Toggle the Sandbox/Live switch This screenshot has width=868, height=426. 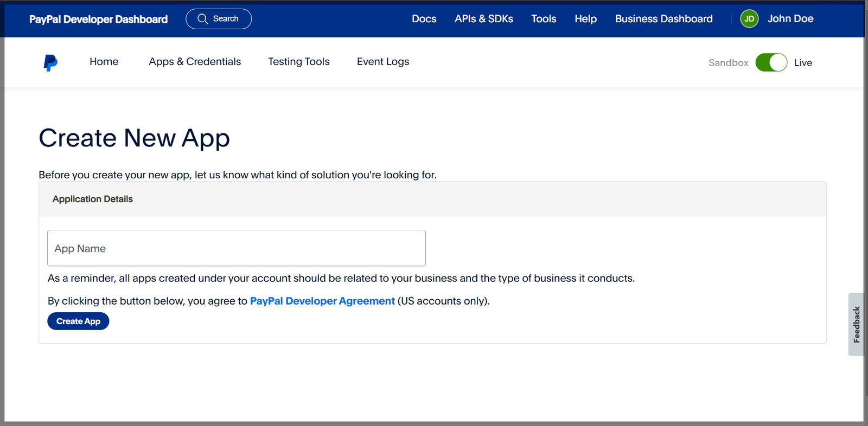pos(771,62)
